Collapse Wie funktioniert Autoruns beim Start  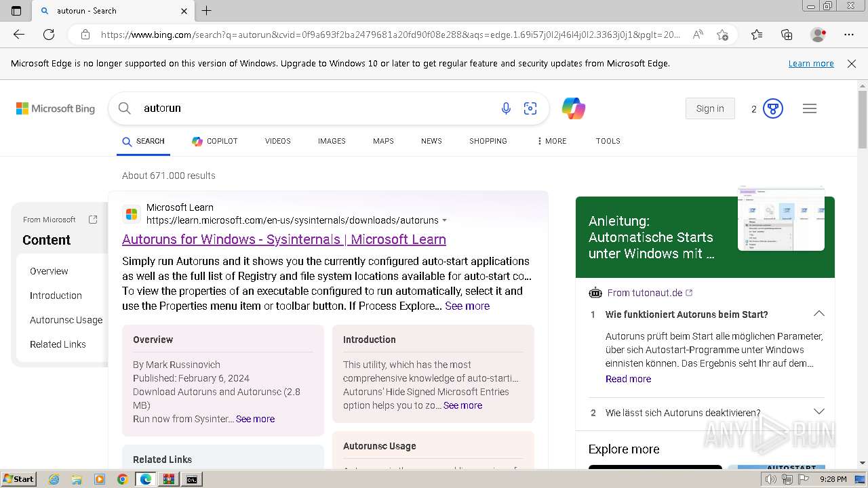click(x=818, y=314)
